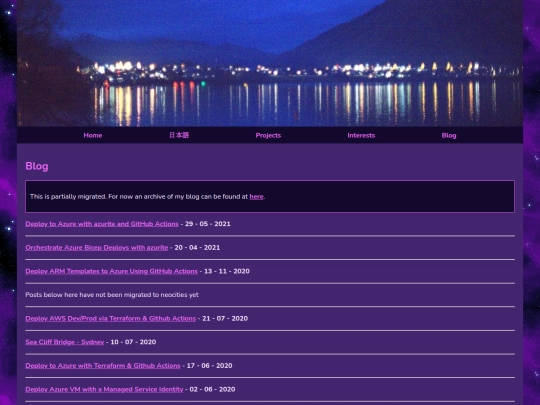Click date '17 - 06 - 2020'
Screen dimensions: 540x405
pyautogui.click(x=209, y=366)
